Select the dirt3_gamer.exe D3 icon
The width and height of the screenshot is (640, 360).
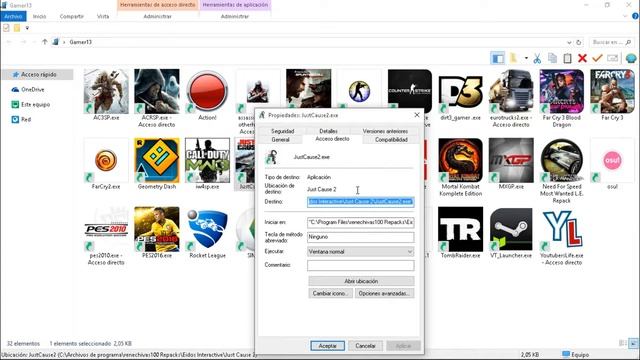(x=460, y=91)
